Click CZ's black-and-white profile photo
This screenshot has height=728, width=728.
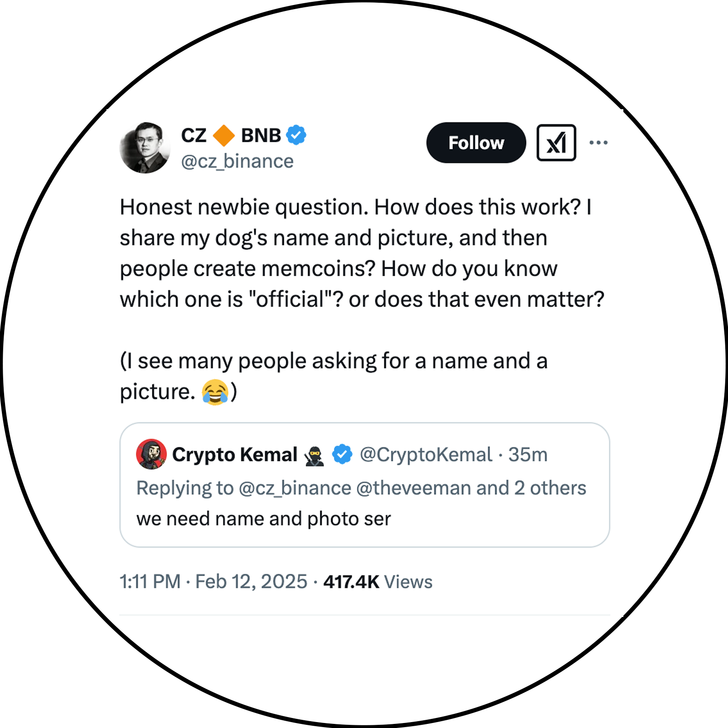point(145,148)
